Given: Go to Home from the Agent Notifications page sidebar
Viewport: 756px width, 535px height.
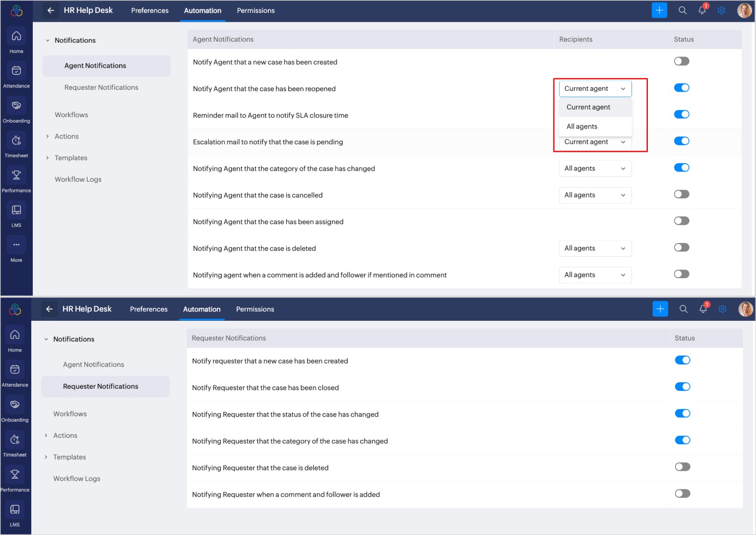Looking at the screenshot, I should coord(16,41).
